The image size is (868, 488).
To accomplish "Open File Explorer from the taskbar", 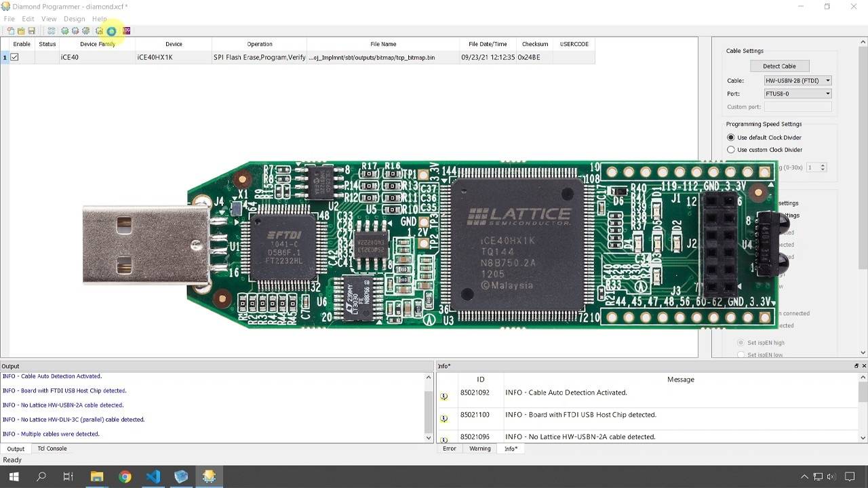I will tap(97, 476).
